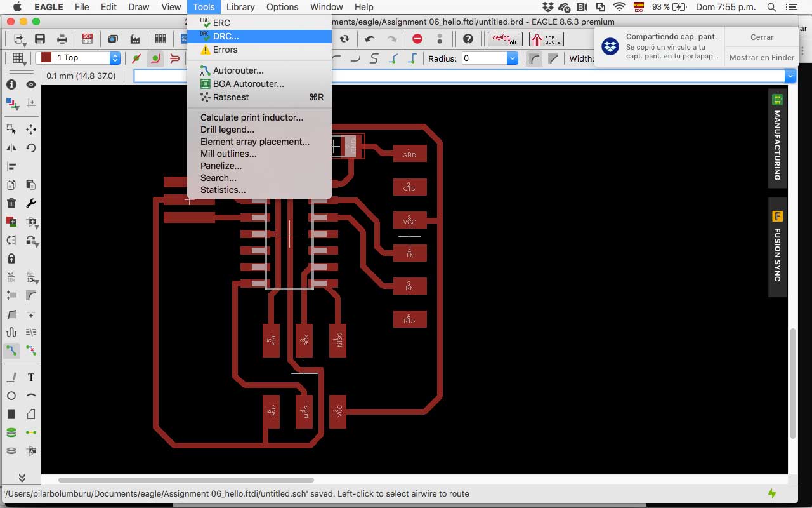Open Spotlight search in menu bar
Viewport: 812px width, 508px height.
pyautogui.click(x=771, y=7)
